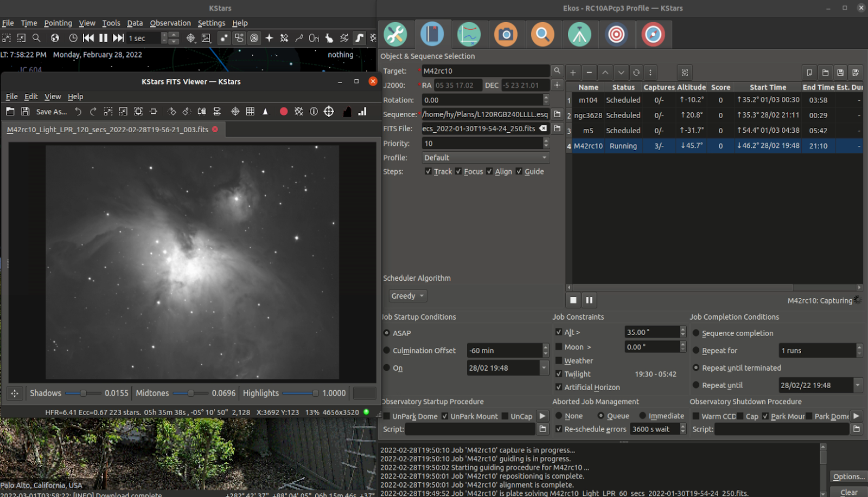
Task: Show histogram in FITS Viewer toolbar
Action: click(347, 111)
